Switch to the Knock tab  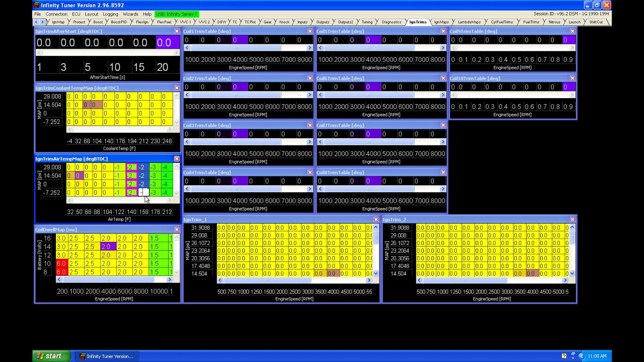pyautogui.click(x=284, y=22)
